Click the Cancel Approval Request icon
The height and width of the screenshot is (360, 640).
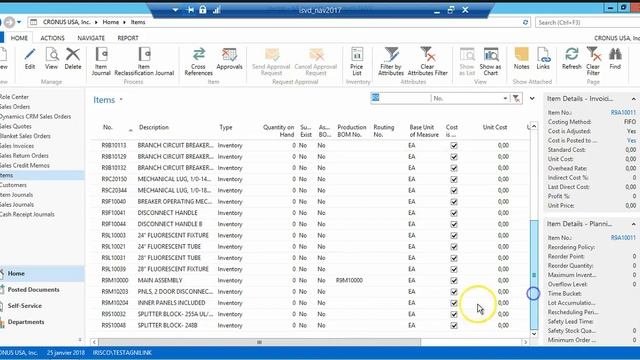(x=316, y=61)
